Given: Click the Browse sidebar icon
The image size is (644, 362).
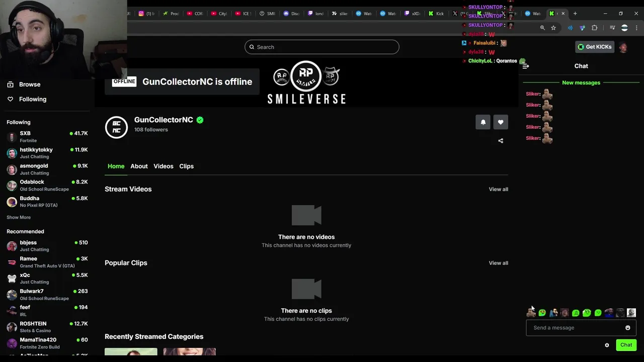Looking at the screenshot, I should (x=10, y=84).
